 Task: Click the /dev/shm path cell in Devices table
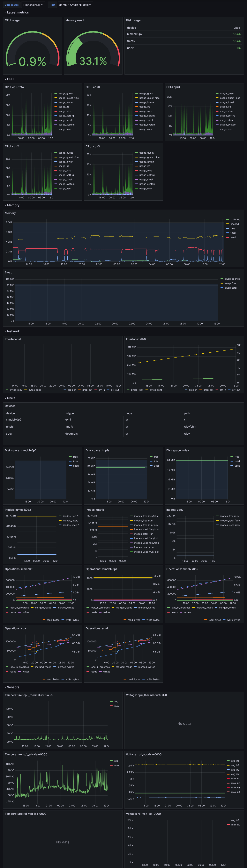[x=190, y=427]
